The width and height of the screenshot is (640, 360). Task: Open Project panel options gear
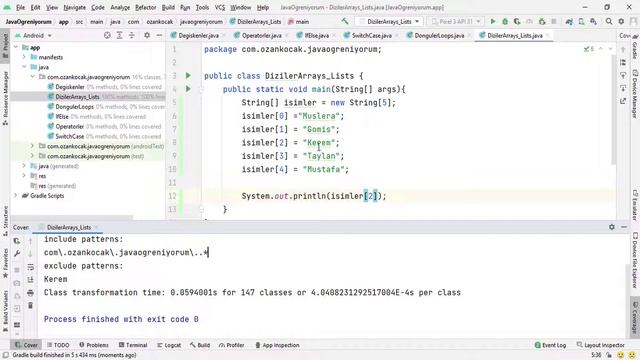coord(147,36)
